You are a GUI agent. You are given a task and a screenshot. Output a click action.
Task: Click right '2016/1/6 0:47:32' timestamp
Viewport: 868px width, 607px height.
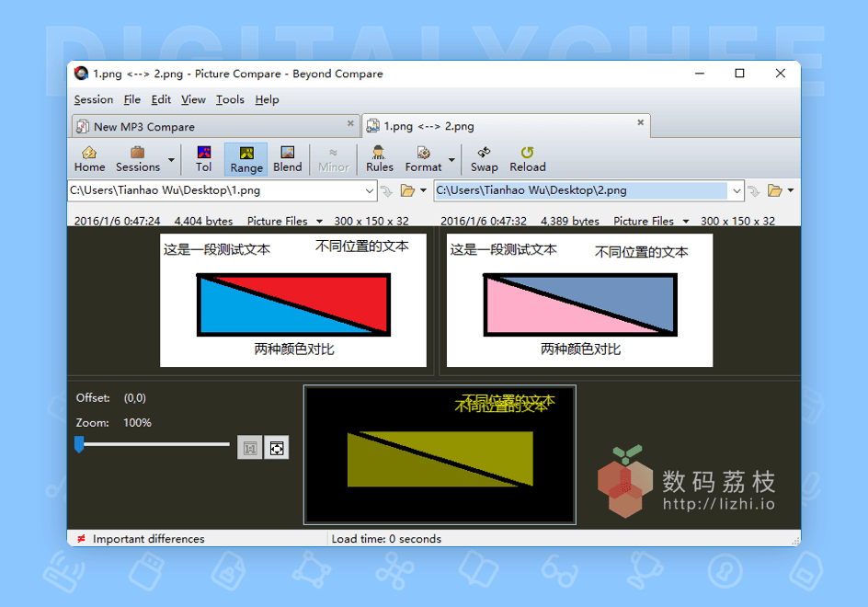(x=484, y=221)
